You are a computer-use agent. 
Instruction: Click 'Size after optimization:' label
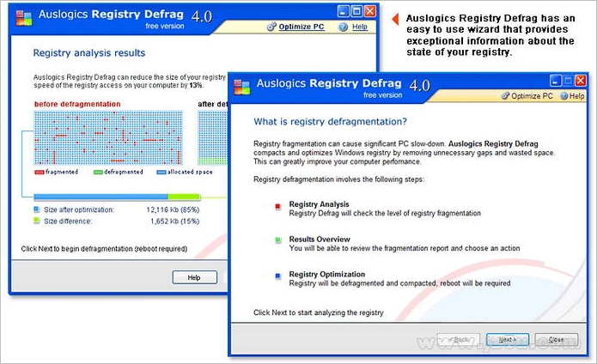(x=79, y=209)
